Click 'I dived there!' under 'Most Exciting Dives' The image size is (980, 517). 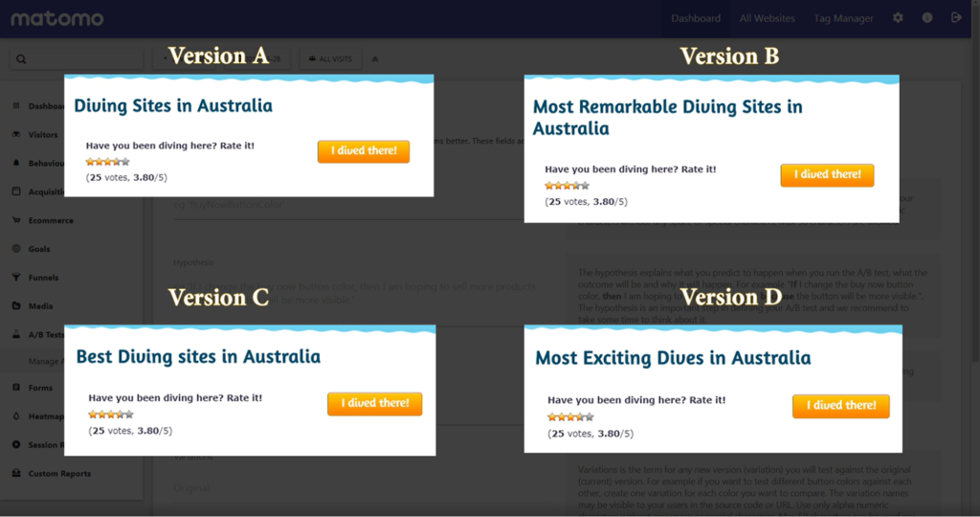coord(841,406)
